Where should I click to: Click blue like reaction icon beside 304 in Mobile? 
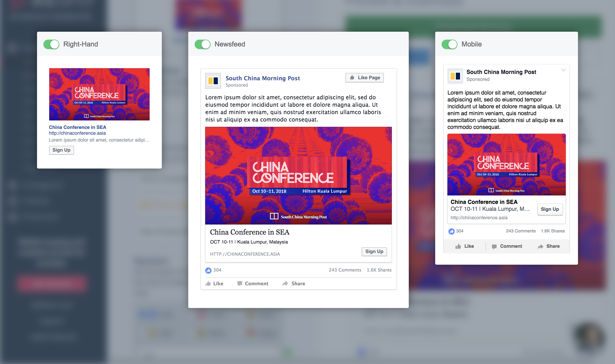(452, 231)
